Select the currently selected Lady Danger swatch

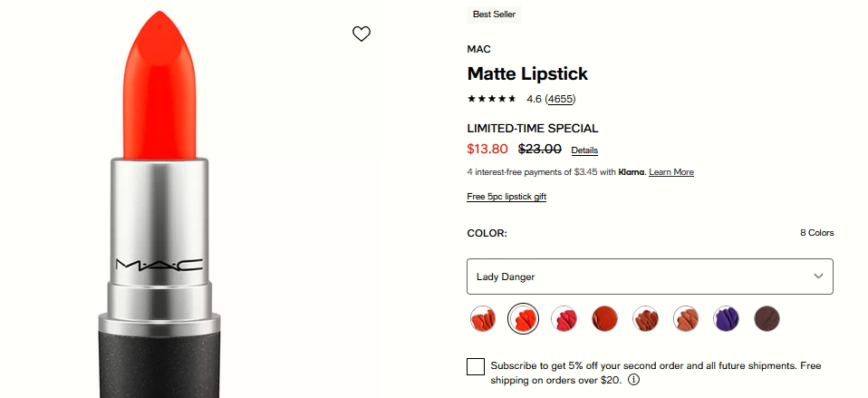click(x=524, y=318)
